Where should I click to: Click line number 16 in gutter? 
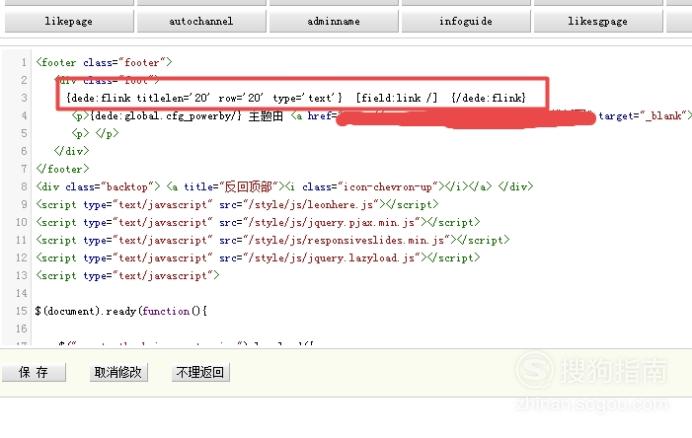point(22,328)
